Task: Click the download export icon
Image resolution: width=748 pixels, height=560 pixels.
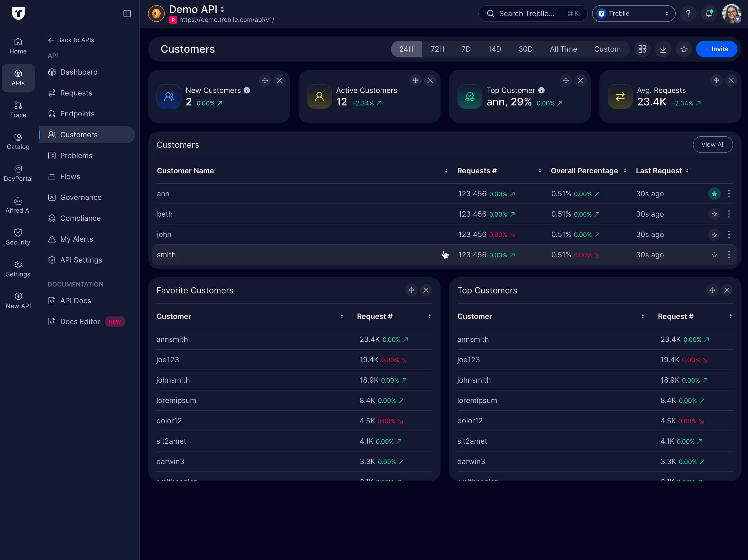Action: (x=663, y=49)
